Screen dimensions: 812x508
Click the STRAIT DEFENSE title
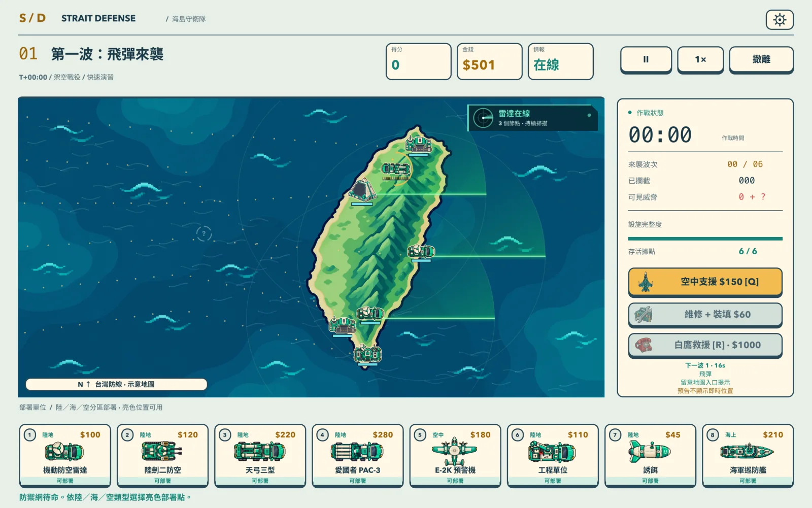98,18
